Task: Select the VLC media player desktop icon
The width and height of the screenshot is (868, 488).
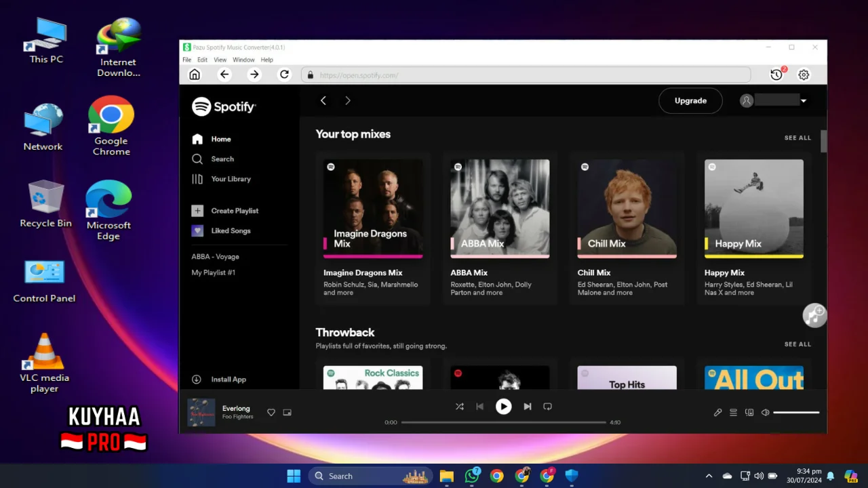Action: click(44, 363)
